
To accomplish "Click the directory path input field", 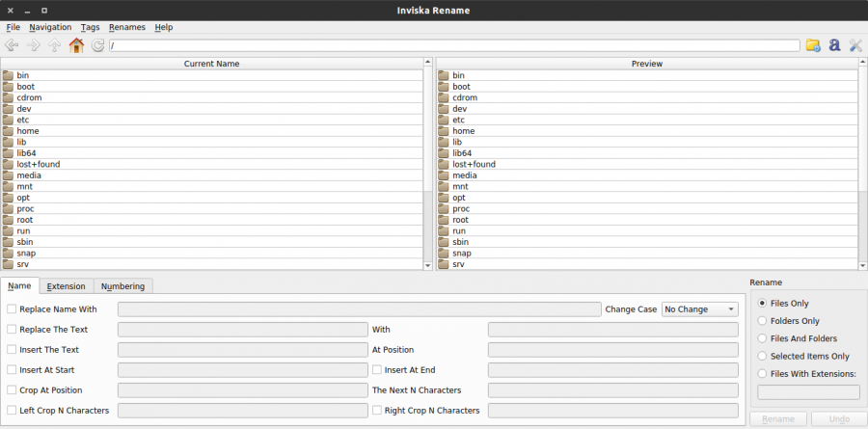I will [454, 45].
